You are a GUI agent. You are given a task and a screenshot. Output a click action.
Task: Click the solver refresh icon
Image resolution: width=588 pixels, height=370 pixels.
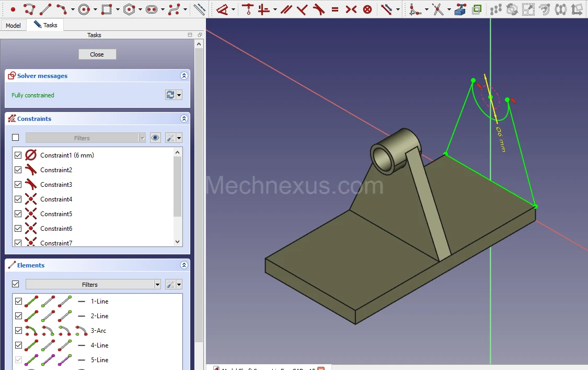(x=170, y=95)
